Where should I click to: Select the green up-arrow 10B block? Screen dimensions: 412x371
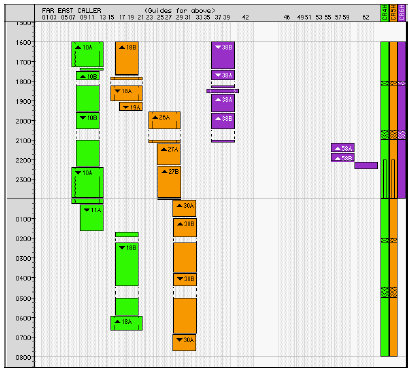point(88,76)
